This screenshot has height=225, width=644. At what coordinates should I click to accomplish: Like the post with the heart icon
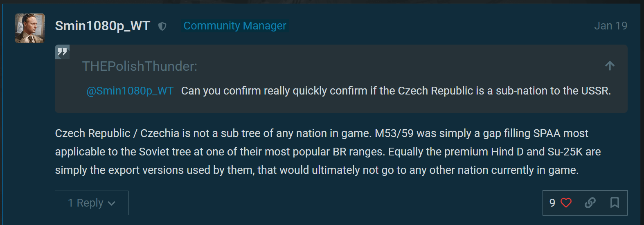[x=566, y=202]
